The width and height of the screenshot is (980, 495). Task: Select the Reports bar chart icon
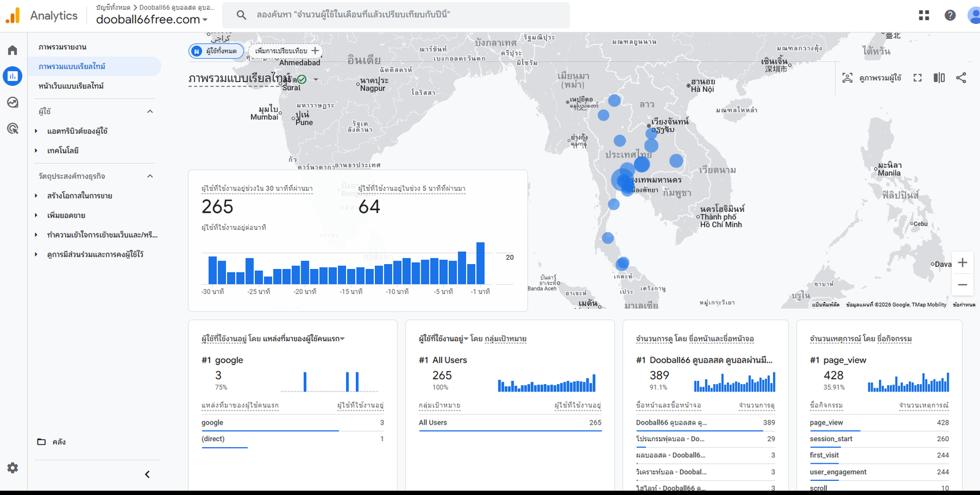pos(13,76)
